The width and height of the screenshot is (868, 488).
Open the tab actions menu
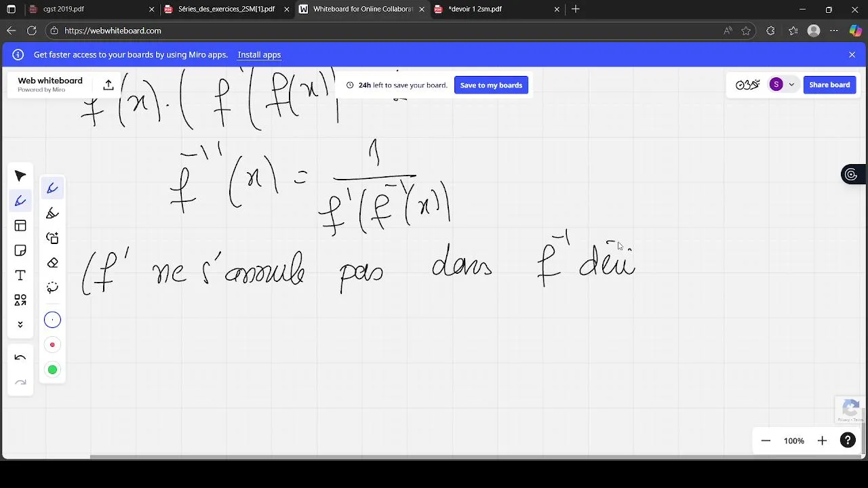(x=11, y=9)
